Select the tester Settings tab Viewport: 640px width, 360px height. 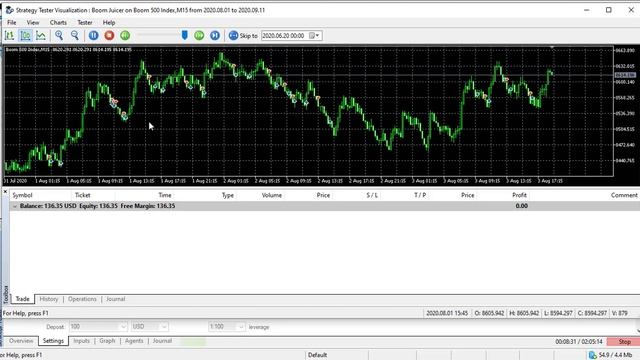coord(53,341)
